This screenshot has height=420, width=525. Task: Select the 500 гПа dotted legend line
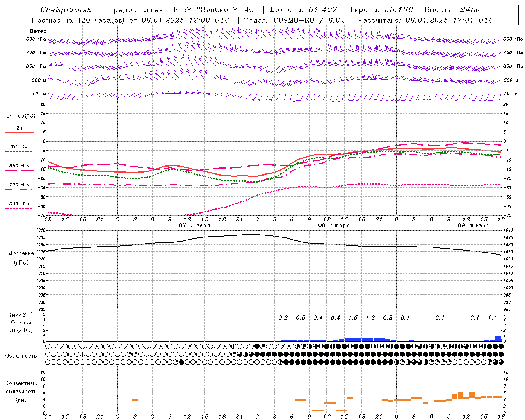(19, 208)
